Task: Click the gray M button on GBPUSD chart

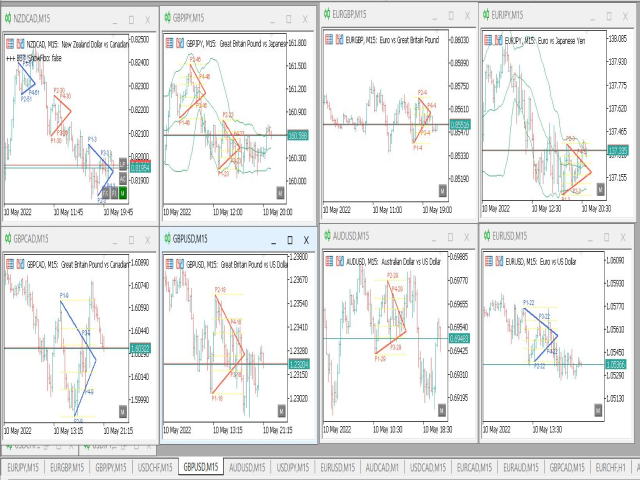Action: coord(281,411)
